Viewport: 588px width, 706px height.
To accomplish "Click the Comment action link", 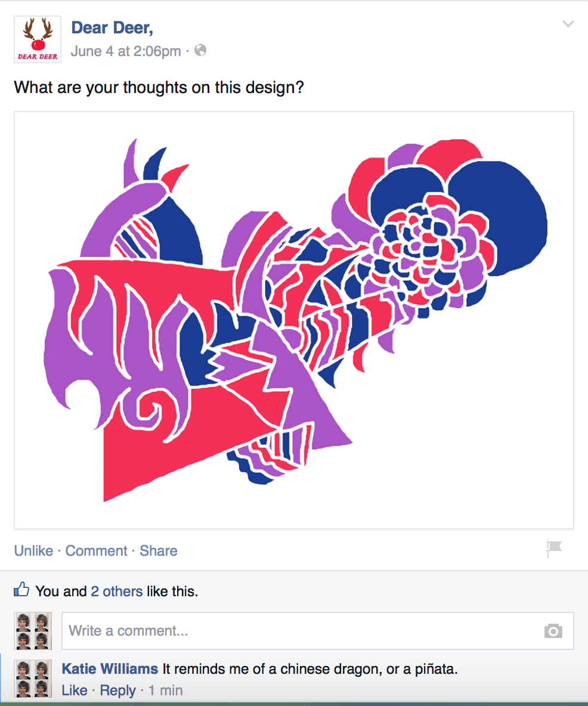I will tap(97, 550).
